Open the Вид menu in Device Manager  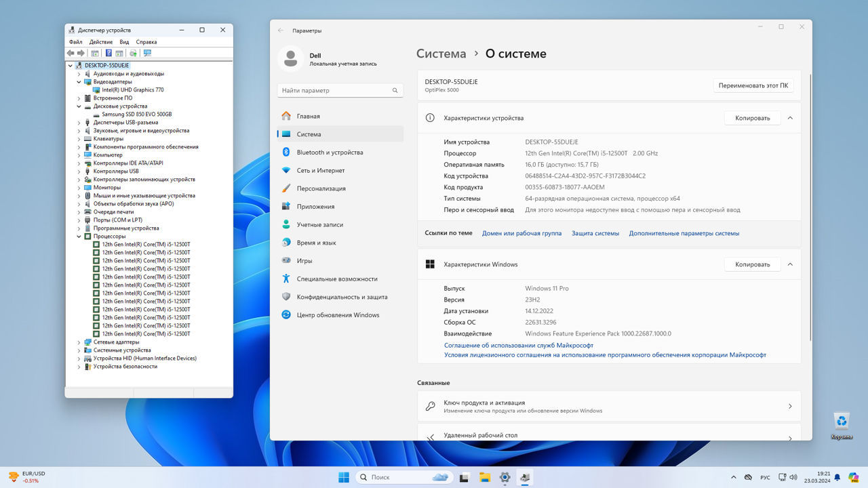(124, 42)
